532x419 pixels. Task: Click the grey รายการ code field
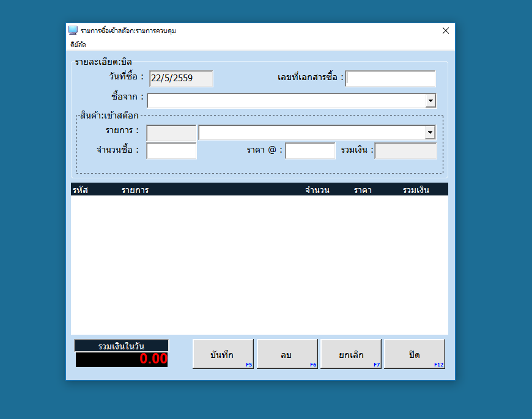[x=171, y=133]
